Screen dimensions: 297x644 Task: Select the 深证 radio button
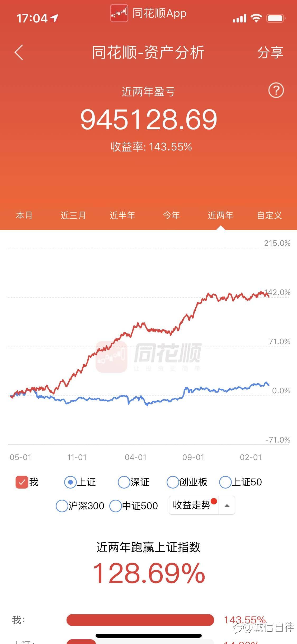pyautogui.click(x=124, y=482)
